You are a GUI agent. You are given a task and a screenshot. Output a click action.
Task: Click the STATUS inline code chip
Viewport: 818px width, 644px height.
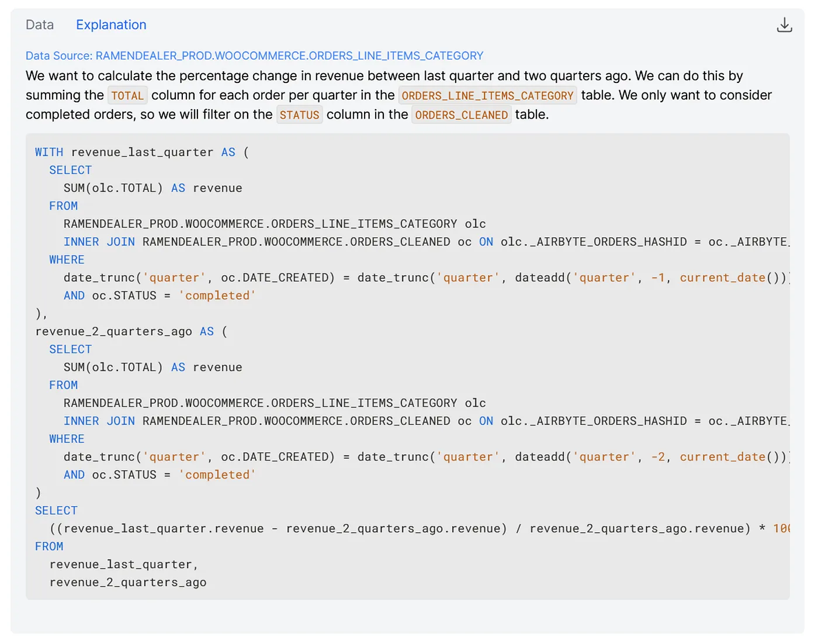[x=299, y=115]
